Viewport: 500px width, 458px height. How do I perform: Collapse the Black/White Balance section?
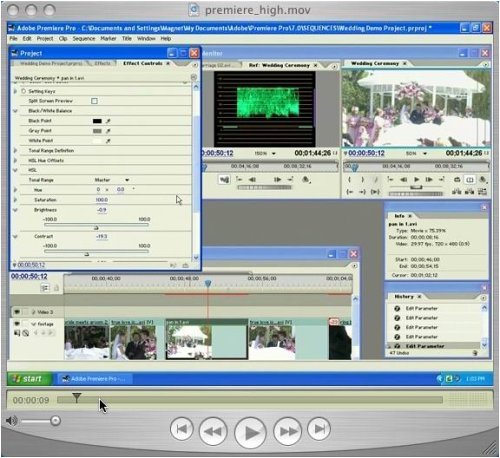coord(15,111)
